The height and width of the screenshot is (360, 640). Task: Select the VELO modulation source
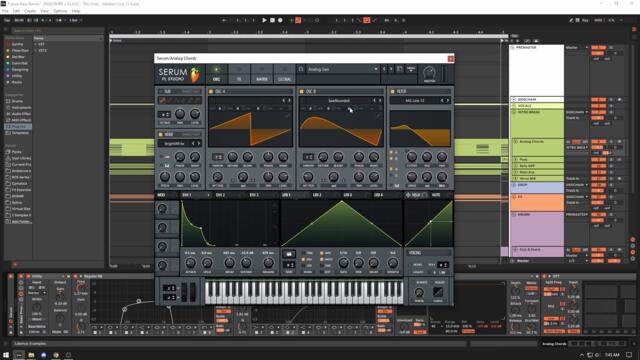(416, 195)
